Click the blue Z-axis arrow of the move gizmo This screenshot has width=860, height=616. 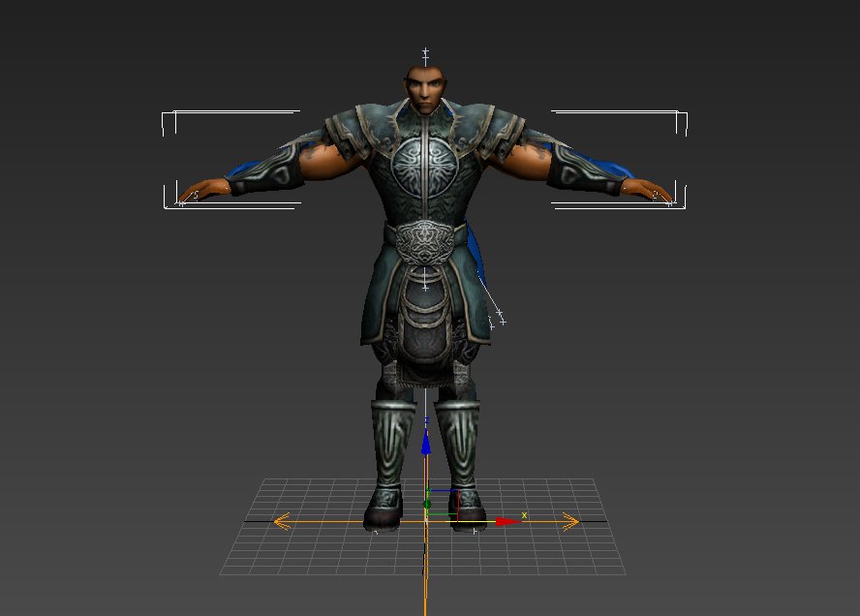(x=425, y=442)
